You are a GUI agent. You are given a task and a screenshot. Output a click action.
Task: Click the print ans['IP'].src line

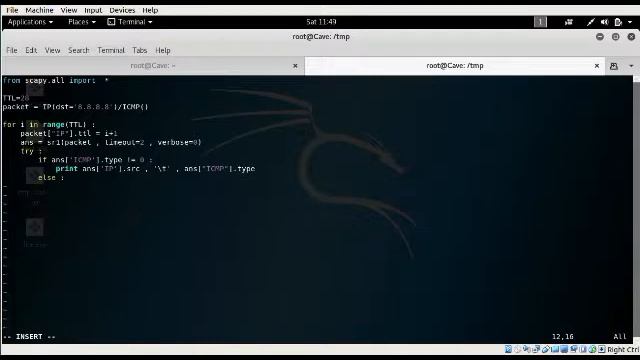pyautogui.click(x=155, y=169)
